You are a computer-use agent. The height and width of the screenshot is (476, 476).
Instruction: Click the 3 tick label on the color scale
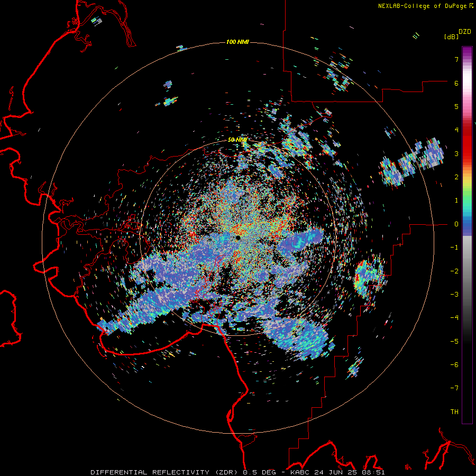(x=456, y=153)
